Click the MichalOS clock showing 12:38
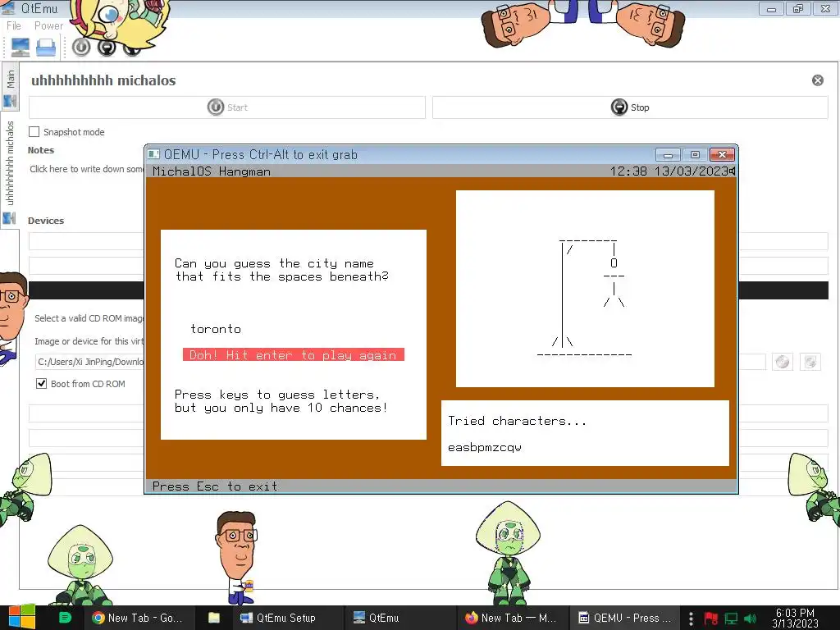The width and height of the screenshot is (840, 630). tap(628, 171)
